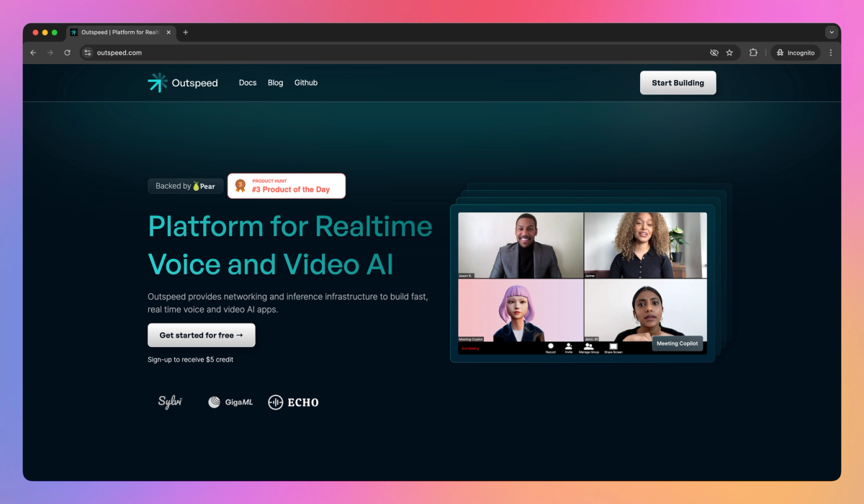Open the Product Hunt #3 Product badge
The height and width of the screenshot is (504, 864).
pyautogui.click(x=287, y=186)
